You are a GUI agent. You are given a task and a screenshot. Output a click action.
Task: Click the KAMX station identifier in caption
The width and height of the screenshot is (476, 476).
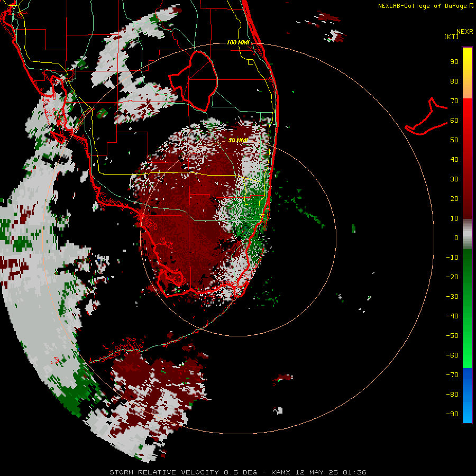pyautogui.click(x=280, y=472)
